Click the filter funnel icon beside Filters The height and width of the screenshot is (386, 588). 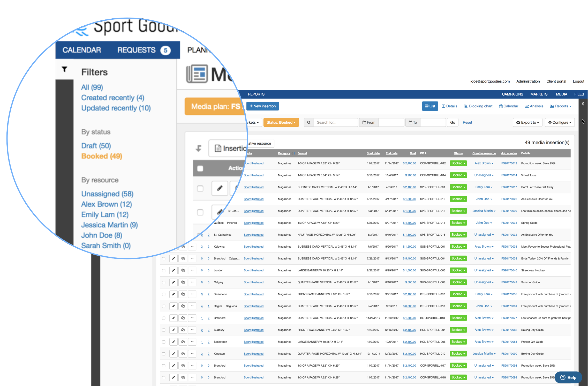pyautogui.click(x=64, y=69)
